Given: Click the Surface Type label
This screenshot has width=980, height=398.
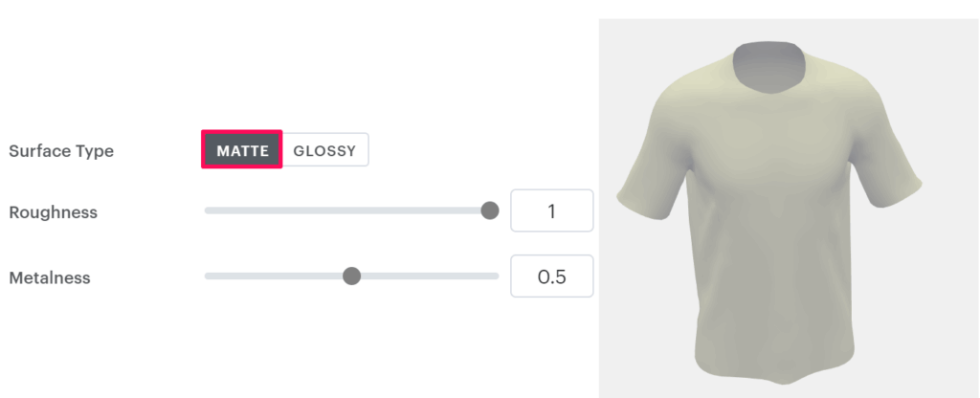Looking at the screenshot, I should pyautogui.click(x=61, y=151).
